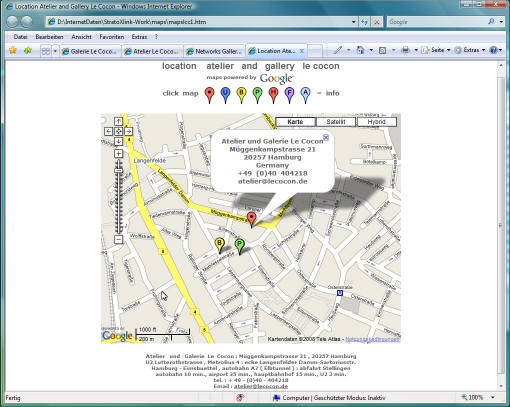This screenshot has height=407, width=510.
Task: Expand the search provider dropdown arrow
Action: tap(501, 22)
